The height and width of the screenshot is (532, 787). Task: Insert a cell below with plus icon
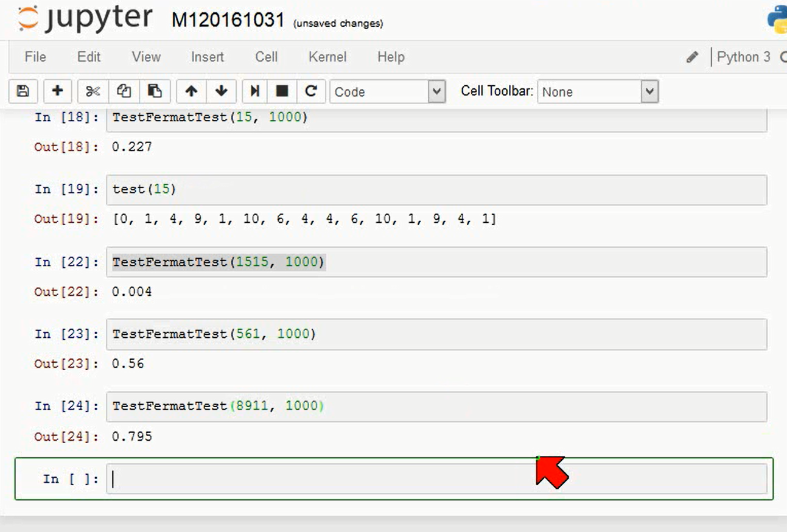coord(57,92)
